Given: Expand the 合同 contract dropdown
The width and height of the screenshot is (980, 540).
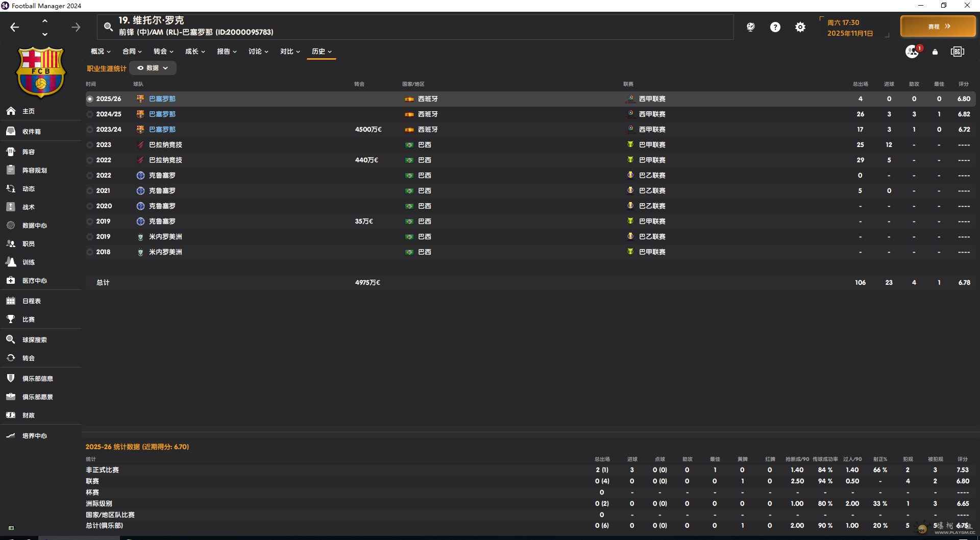Looking at the screenshot, I should click(x=132, y=52).
